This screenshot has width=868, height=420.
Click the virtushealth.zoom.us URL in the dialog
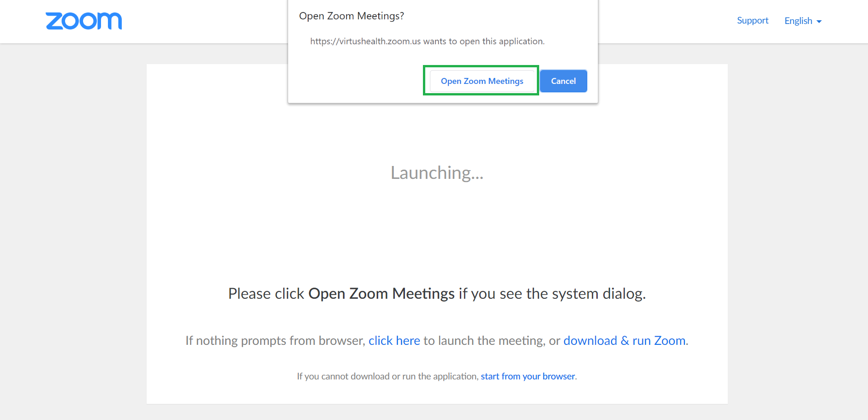point(365,41)
